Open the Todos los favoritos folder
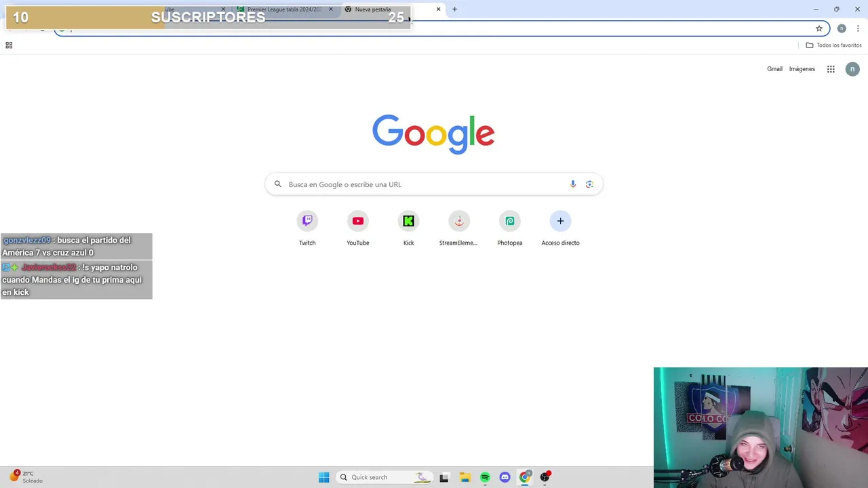 click(x=833, y=45)
